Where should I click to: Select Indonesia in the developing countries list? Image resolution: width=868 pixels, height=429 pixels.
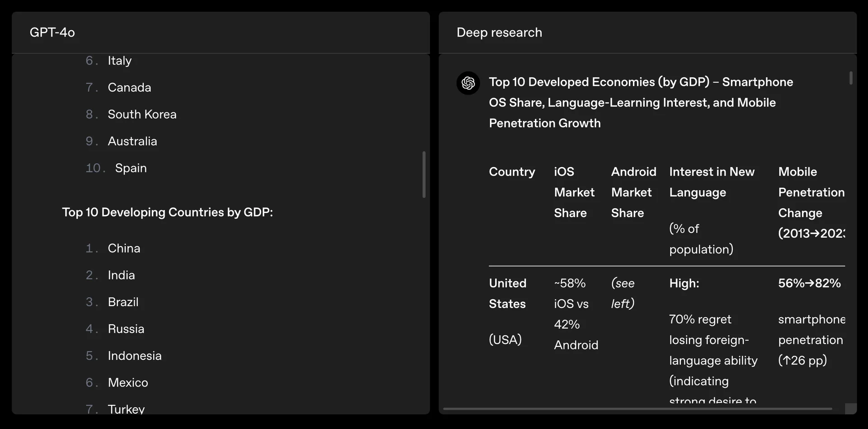click(135, 356)
